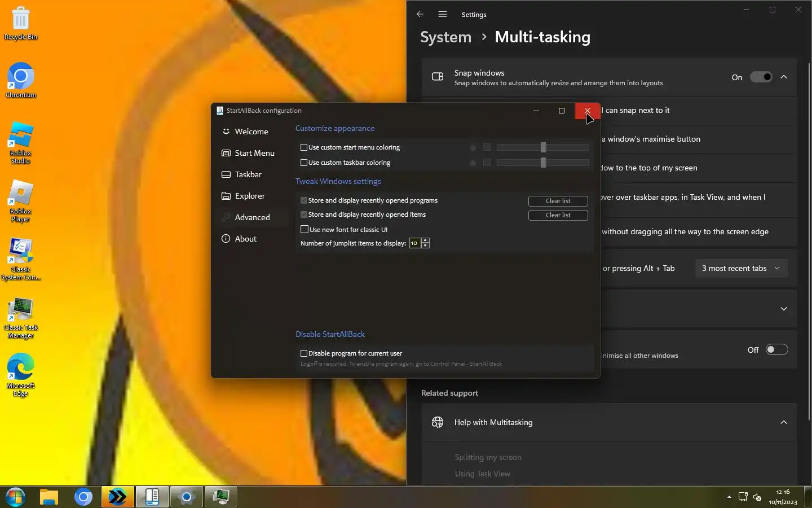Click the jumplist items number field
Screen dimensions: 812x508
416,243
